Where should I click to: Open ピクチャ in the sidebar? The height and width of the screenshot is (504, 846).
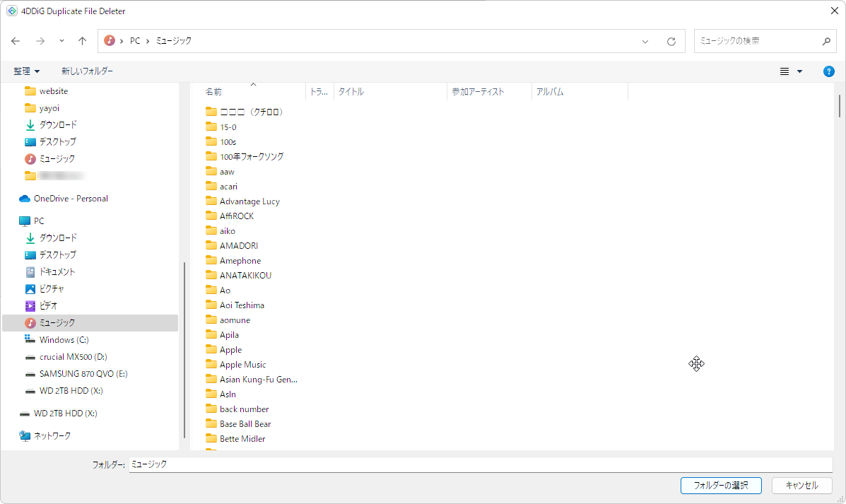[x=45, y=288]
